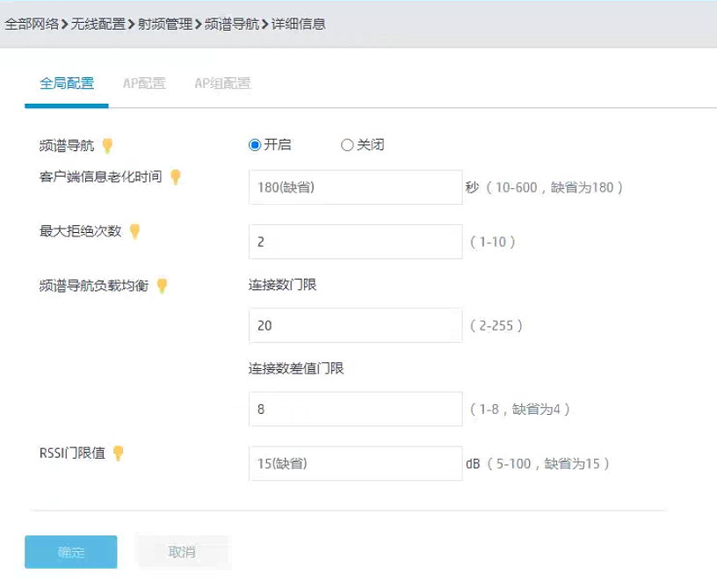Open the AP配置 tab
Image resolution: width=717 pixels, height=588 pixels.
(144, 84)
